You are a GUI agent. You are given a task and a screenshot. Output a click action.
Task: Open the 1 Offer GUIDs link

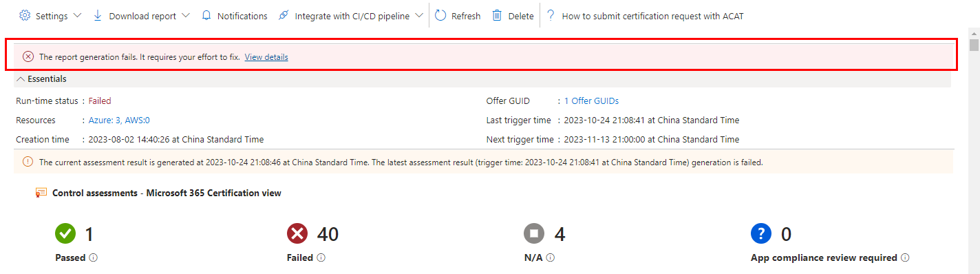point(591,101)
